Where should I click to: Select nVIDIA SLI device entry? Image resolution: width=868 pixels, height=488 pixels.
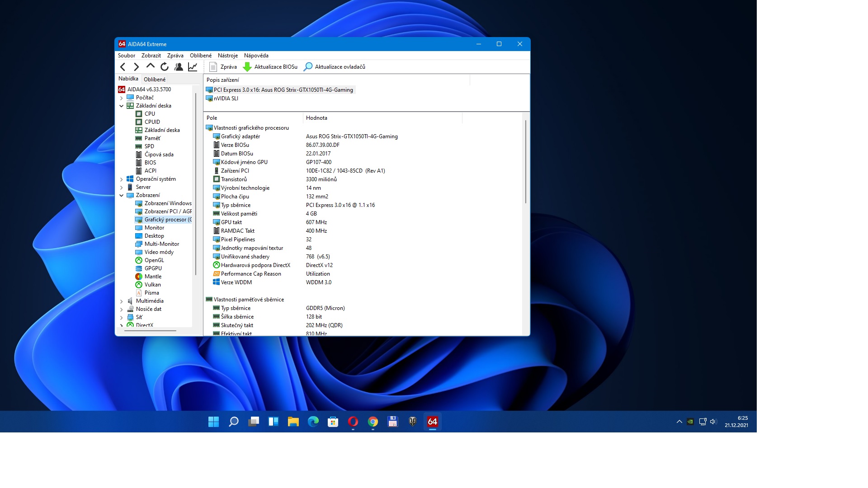pyautogui.click(x=226, y=99)
